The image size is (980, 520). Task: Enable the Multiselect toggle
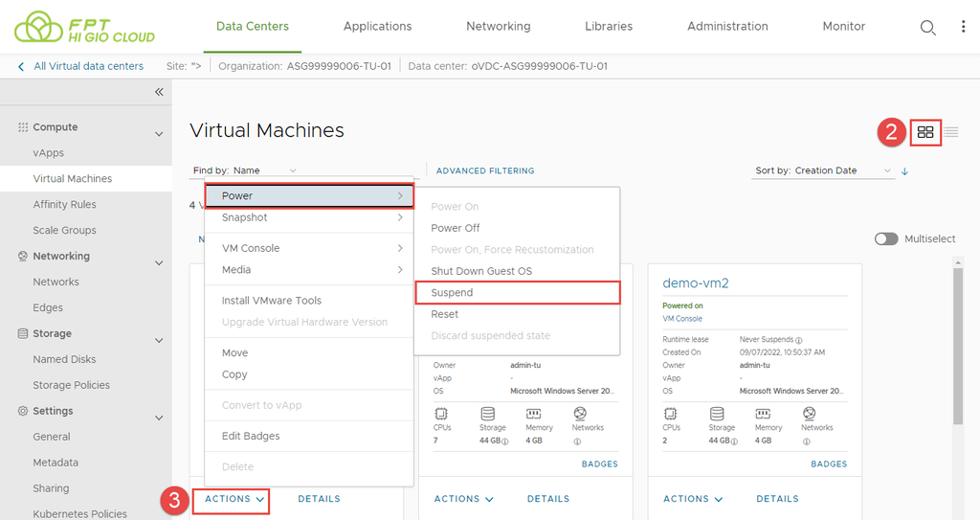[x=886, y=238]
